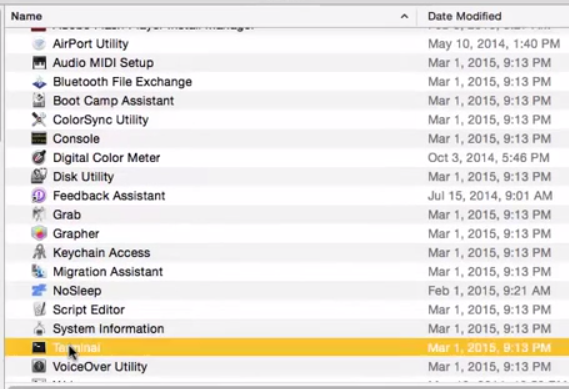Click the May 10, 2014, 1:40 PM date

(x=494, y=44)
